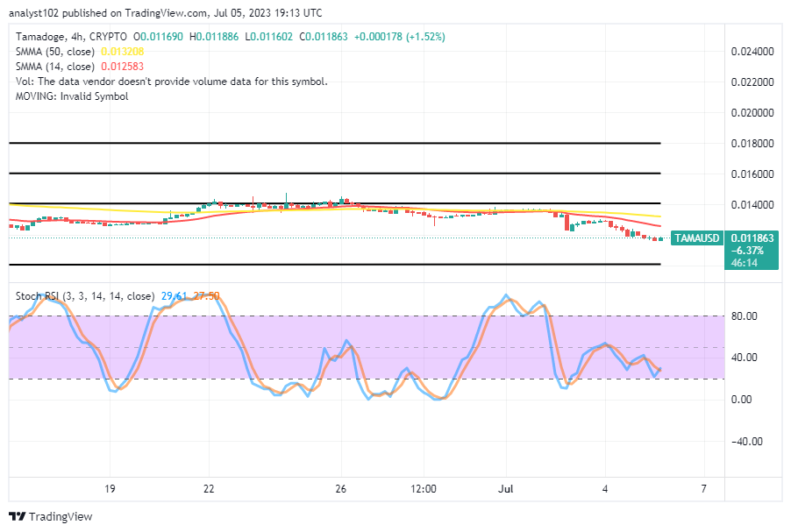Click the 7 date marker on time axis
The width and height of the screenshot is (791, 532).
pyautogui.click(x=703, y=489)
